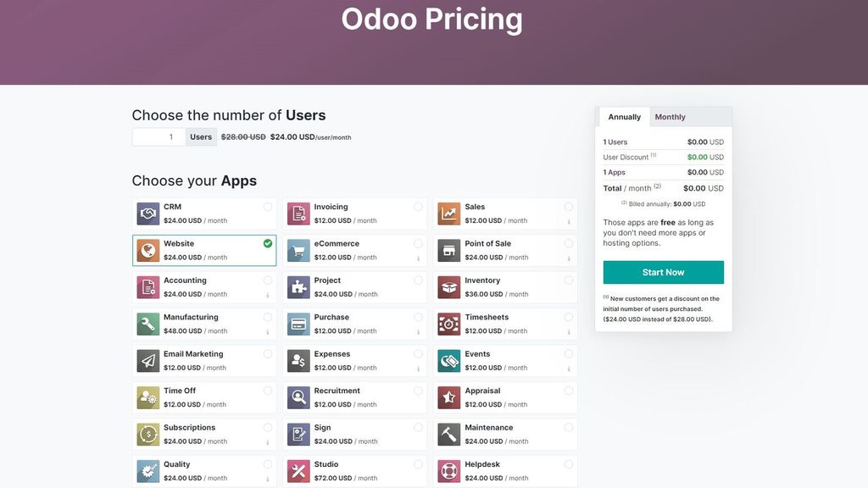This screenshot has width=868, height=488.
Task: Click the Users number input field
Action: 158,136
